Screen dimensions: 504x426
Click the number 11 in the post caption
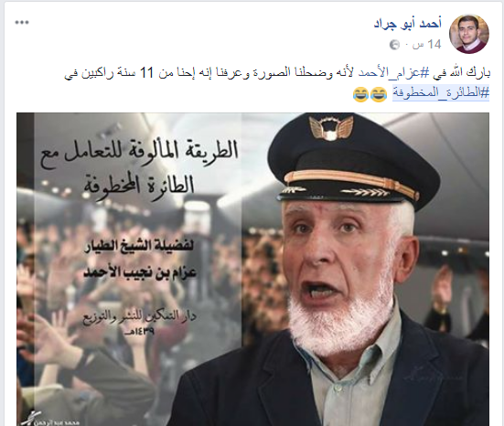click(x=147, y=73)
